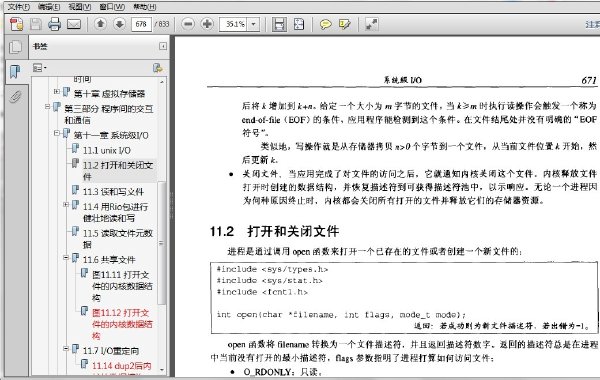The width and height of the screenshot is (600, 380).
Task: Open the zoom percentage dropdown
Action: point(253,24)
